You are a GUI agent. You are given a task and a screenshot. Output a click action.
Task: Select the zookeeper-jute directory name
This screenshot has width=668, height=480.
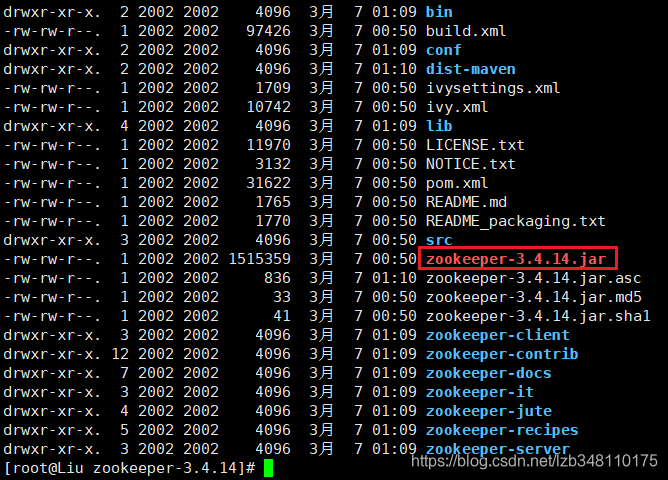point(489,411)
